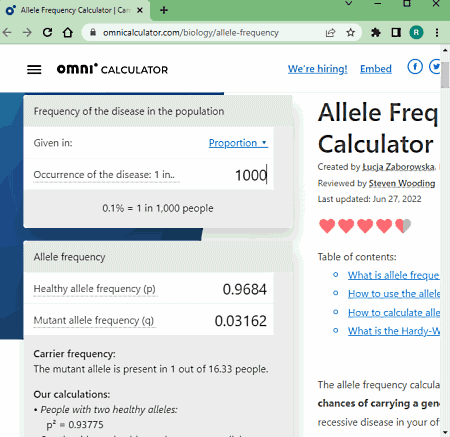Open the hamburger menu icon
The image size is (450, 437).
pyautogui.click(x=34, y=69)
